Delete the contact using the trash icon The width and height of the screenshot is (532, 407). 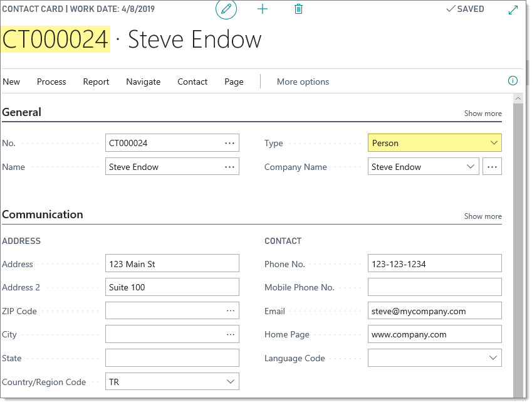(x=298, y=9)
